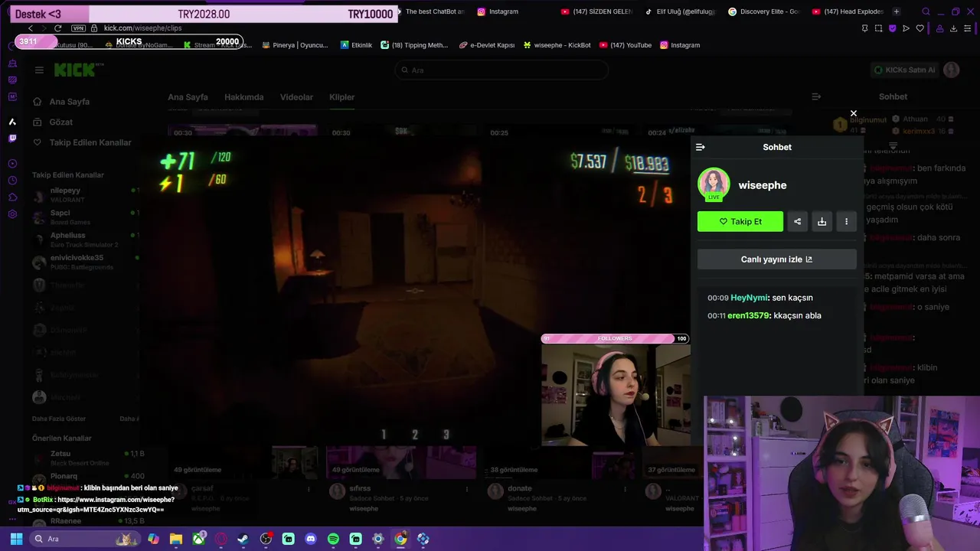This screenshot has width=980, height=551.
Task: Open Xbox app from the taskbar
Action: coord(198,539)
